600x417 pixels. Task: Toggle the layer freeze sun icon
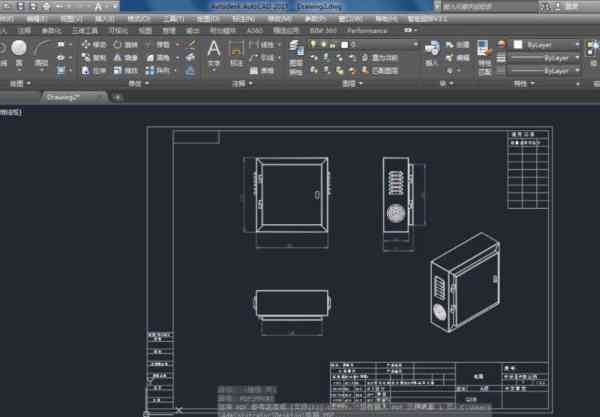coord(323,45)
